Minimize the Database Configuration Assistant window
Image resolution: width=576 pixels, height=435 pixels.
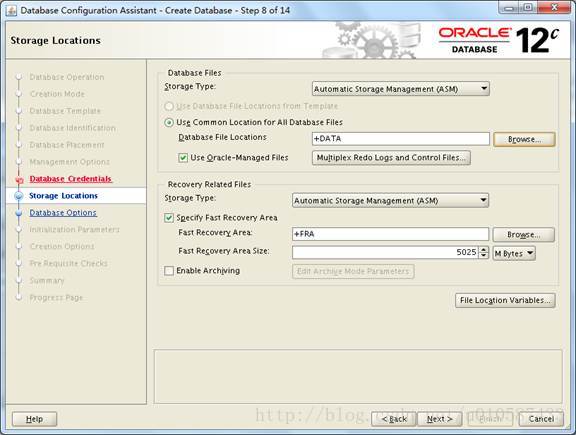coord(509,8)
